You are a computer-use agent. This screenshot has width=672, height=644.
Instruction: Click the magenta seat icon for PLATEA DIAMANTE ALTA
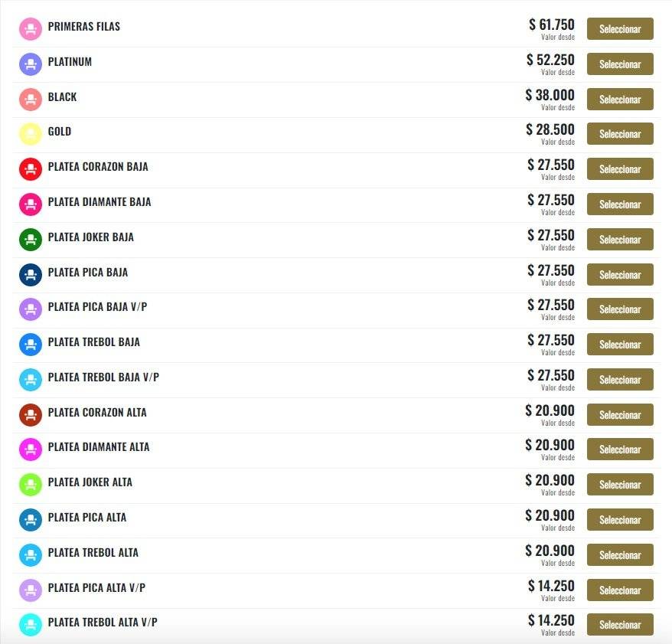[31, 449]
